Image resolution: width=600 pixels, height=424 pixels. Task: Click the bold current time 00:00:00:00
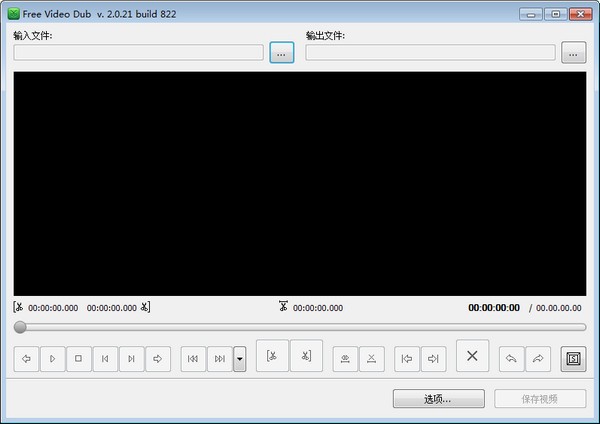tap(494, 308)
